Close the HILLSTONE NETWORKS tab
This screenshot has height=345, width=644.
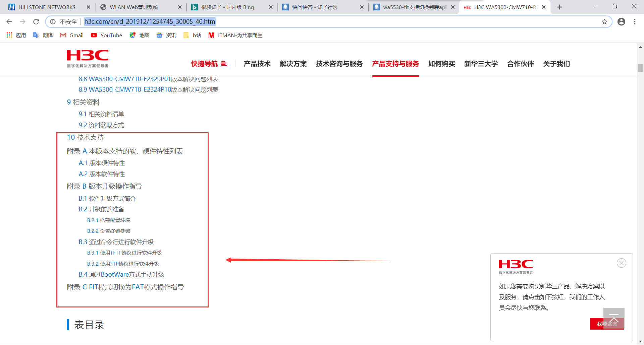pos(88,7)
